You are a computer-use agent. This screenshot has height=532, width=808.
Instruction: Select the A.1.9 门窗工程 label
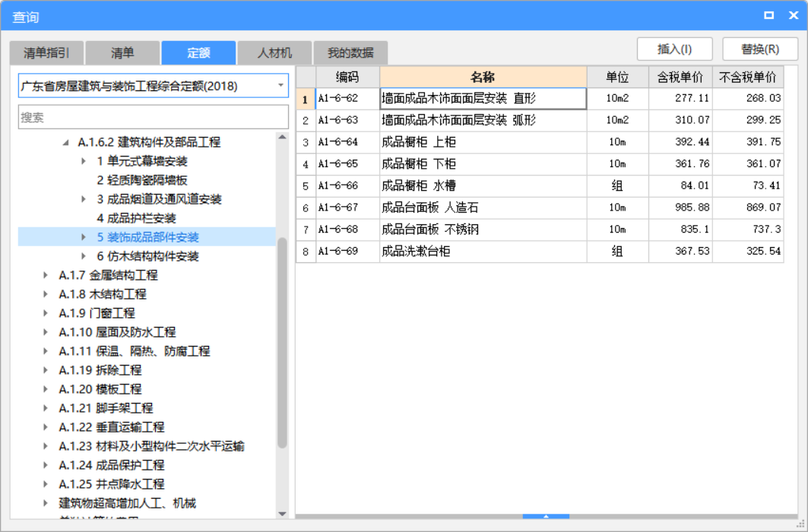[x=97, y=313]
